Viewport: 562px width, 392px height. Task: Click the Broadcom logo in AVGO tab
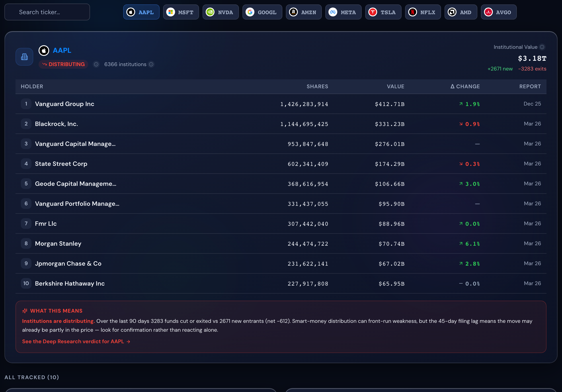point(488,12)
